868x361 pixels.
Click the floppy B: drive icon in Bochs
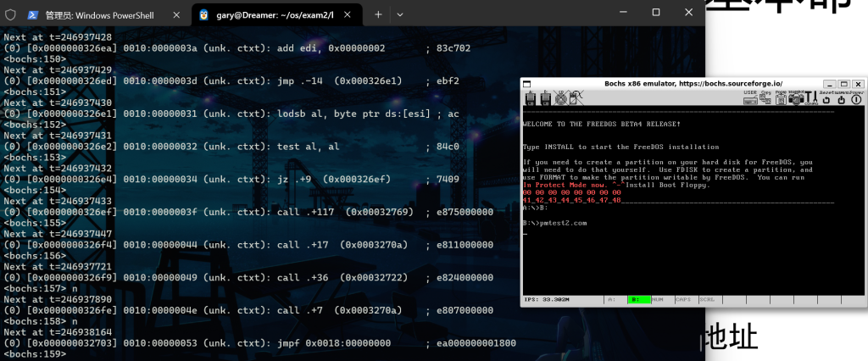(544, 99)
